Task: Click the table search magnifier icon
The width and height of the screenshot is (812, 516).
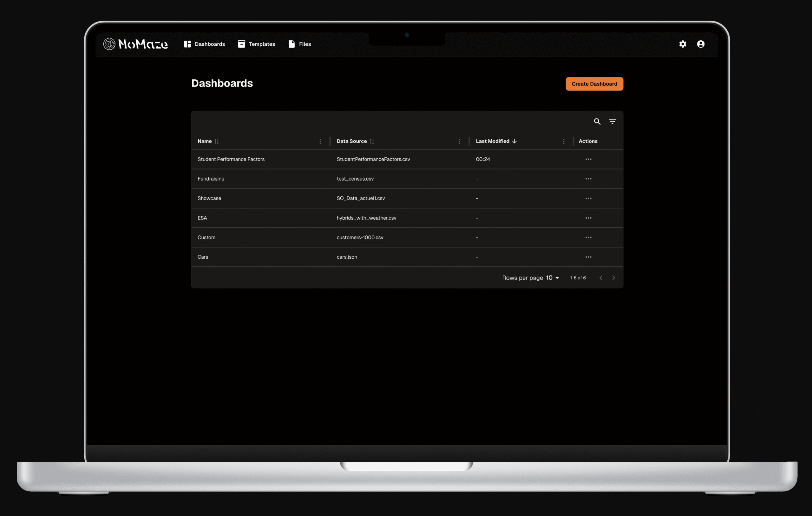Action: pos(597,122)
